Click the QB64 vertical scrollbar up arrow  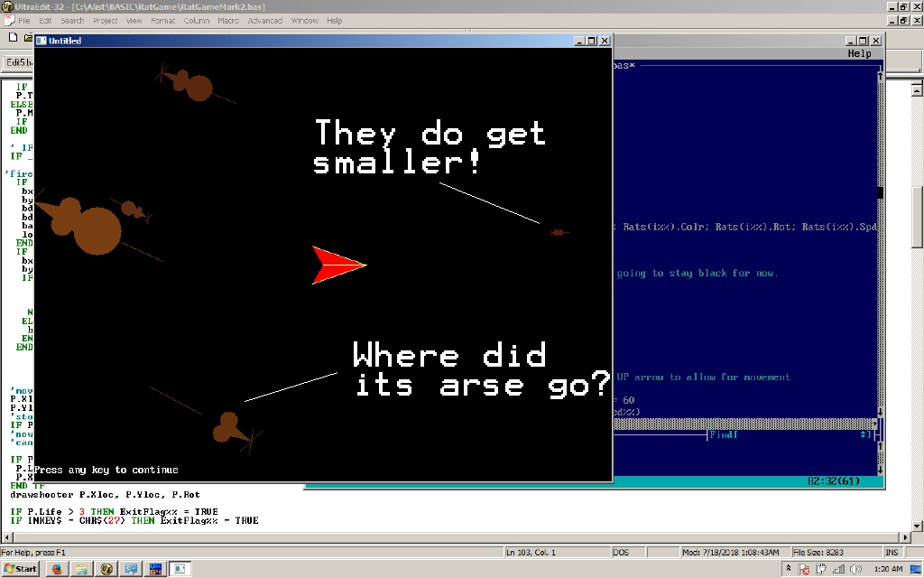tap(880, 77)
